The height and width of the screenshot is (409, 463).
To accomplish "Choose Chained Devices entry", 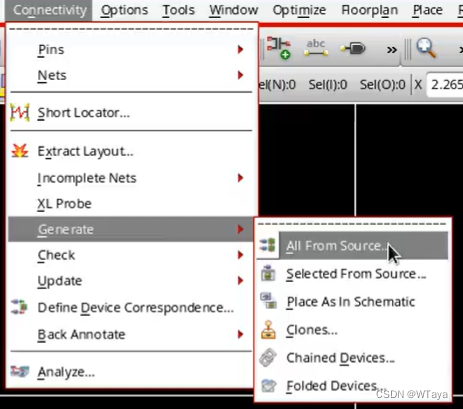I will (353, 358).
